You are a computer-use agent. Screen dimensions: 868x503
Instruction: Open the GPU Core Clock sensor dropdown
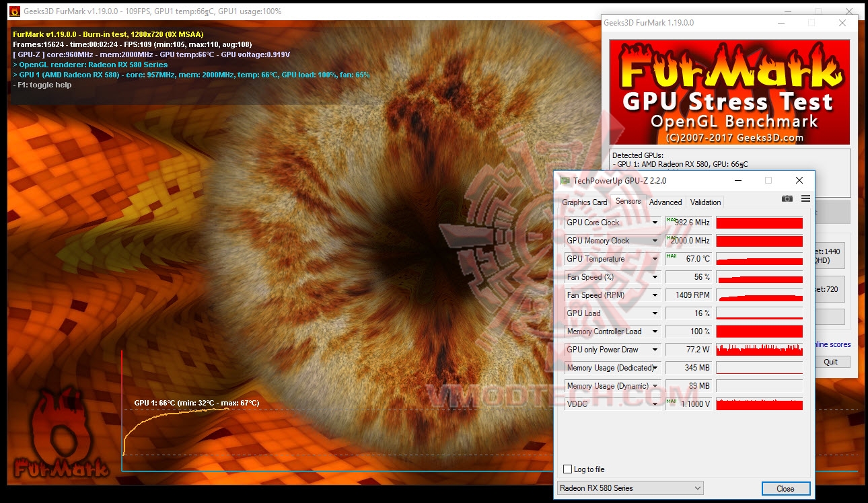[655, 222]
